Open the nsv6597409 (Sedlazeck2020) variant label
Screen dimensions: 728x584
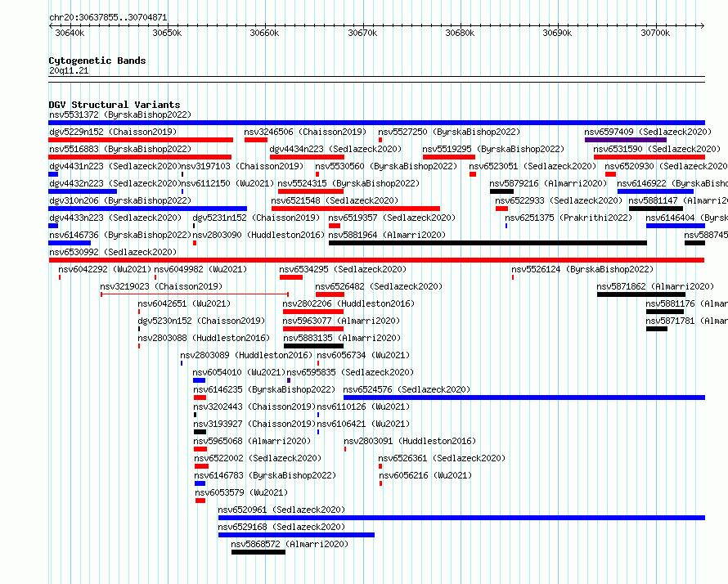(648, 132)
